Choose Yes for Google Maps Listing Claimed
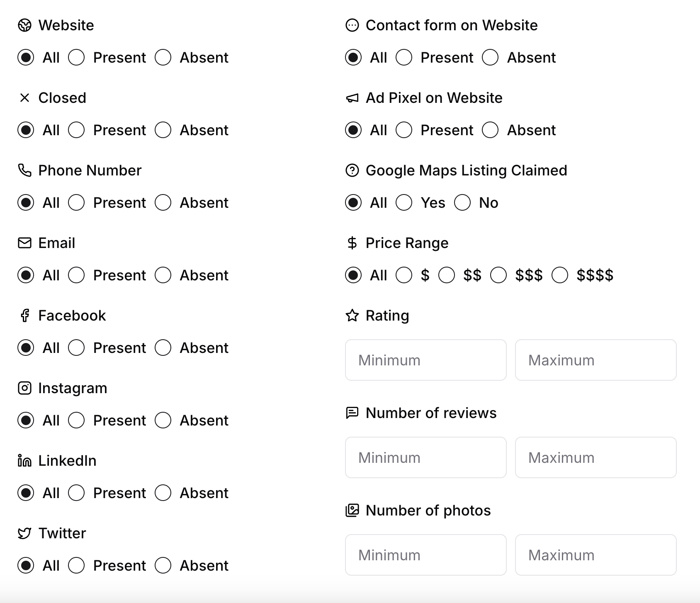Image resolution: width=700 pixels, height=603 pixels. [404, 203]
